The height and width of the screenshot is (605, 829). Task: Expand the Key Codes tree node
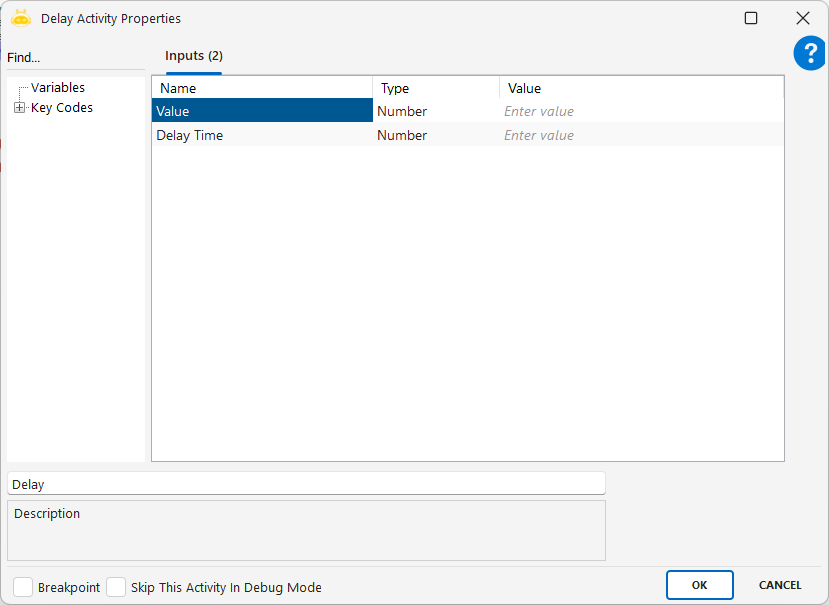point(20,108)
